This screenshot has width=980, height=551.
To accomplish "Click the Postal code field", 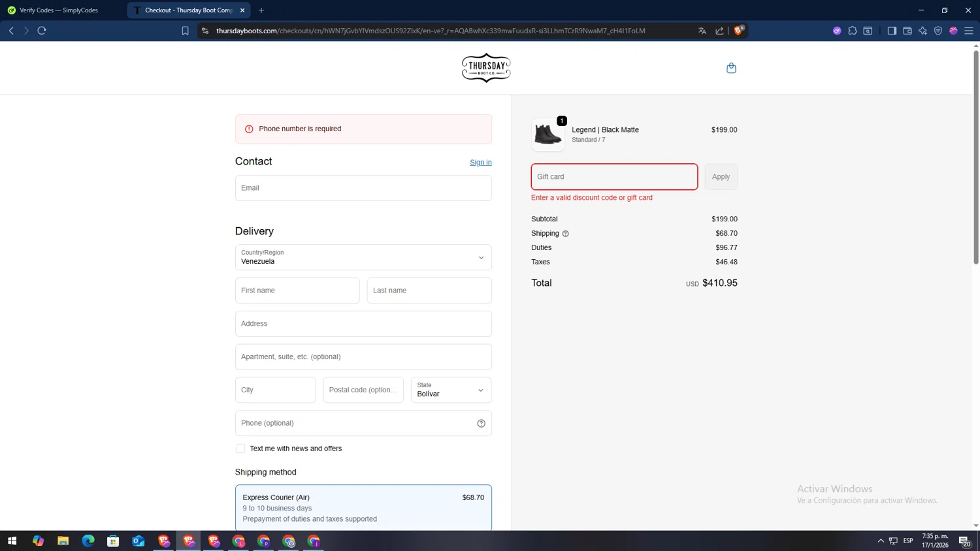I will 363,390.
